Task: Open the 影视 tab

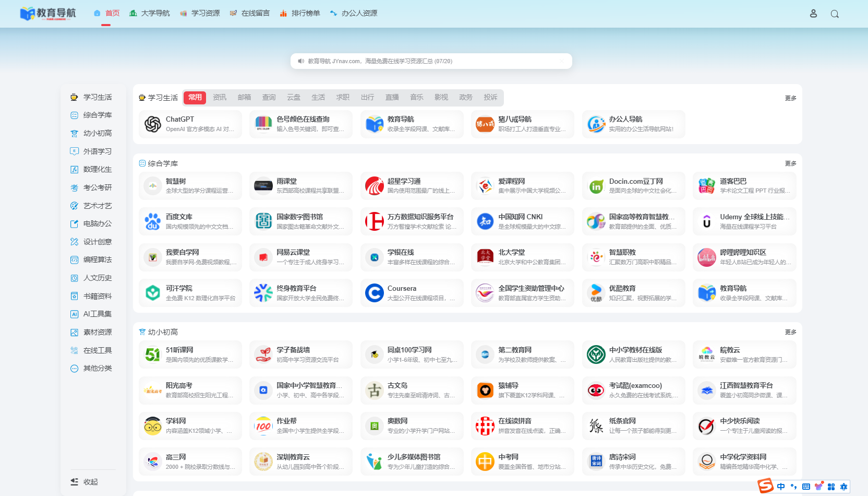Action: [441, 98]
